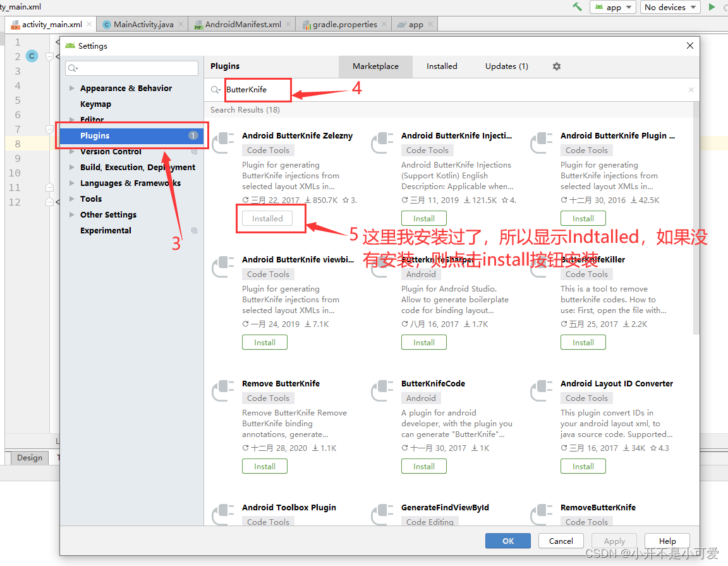The height and width of the screenshot is (566, 728).
Task: Click the green Make Project hammer icon
Action: pyautogui.click(x=576, y=8)
